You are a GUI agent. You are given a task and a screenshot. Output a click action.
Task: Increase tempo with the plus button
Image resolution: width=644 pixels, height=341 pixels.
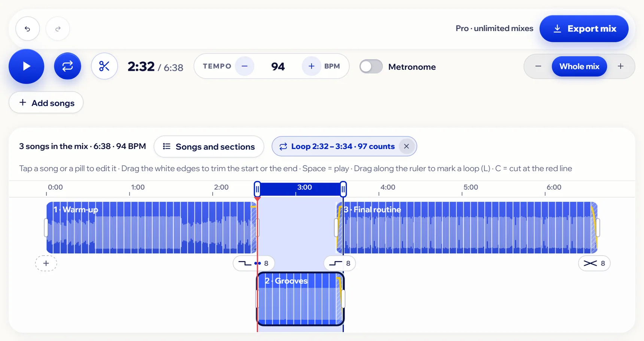click(311, 66)
